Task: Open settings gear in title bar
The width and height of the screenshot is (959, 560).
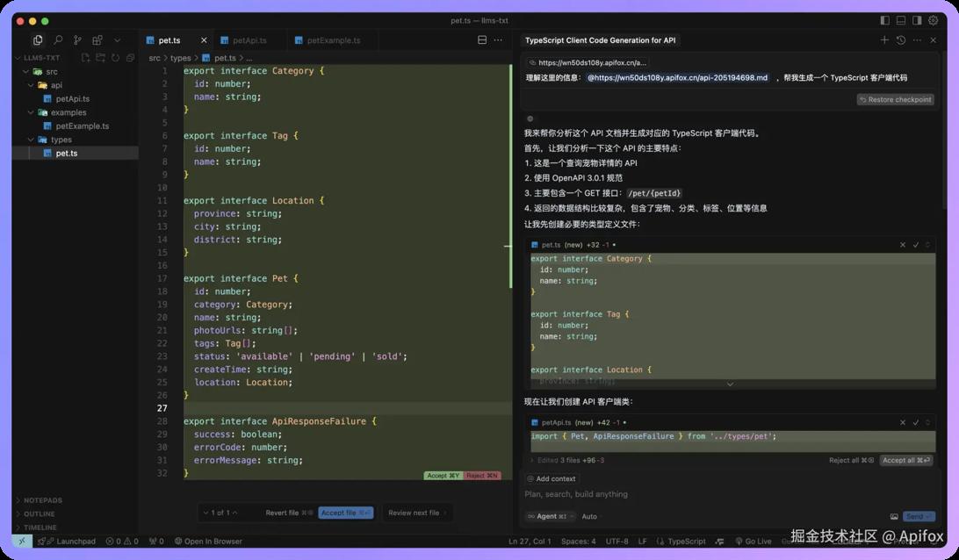Action: coord(934,20)
